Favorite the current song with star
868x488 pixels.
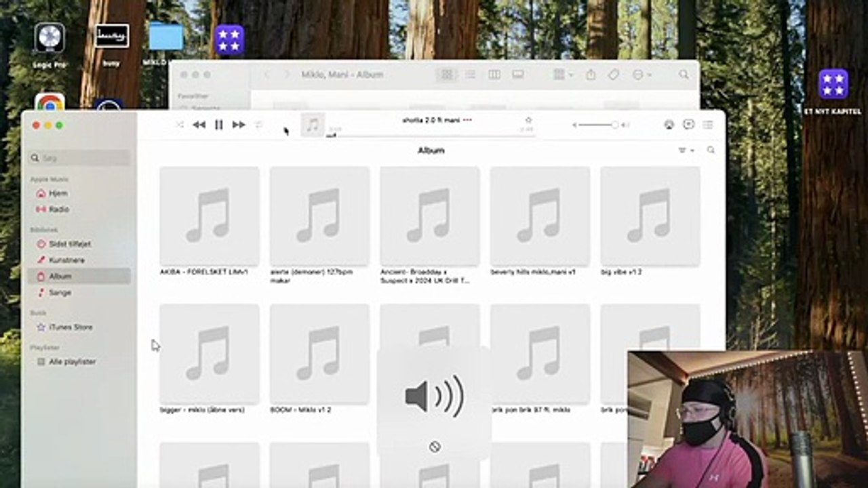(528, 120)
